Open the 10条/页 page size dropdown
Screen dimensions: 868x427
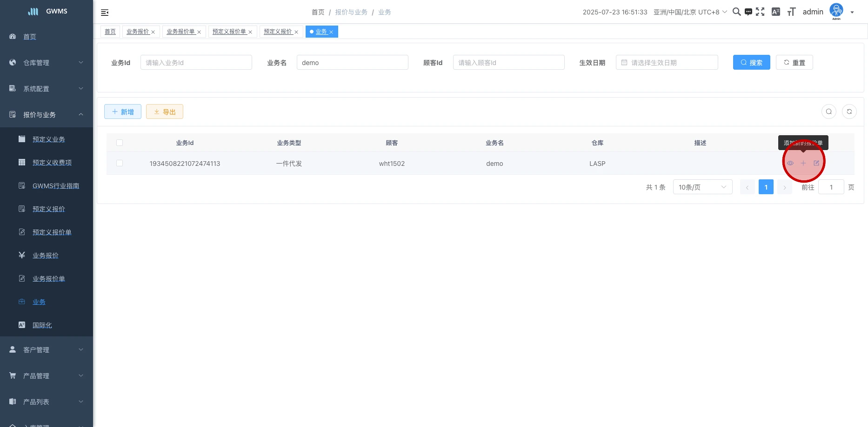pyautogui.click(x=702, y=187)
